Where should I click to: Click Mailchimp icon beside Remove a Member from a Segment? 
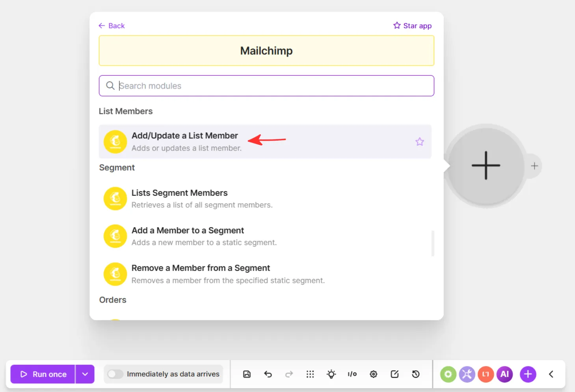115,274
